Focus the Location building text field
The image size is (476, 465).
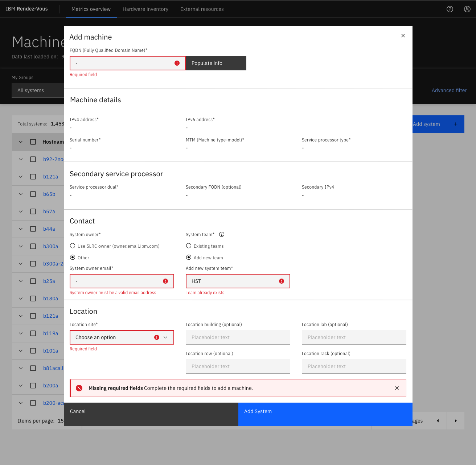238,337
